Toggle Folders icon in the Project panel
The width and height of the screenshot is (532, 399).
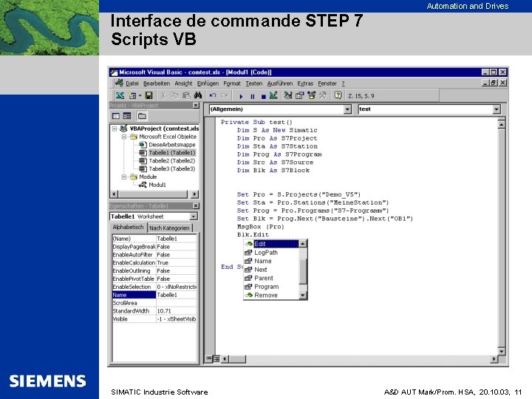[x=142, y=116]
